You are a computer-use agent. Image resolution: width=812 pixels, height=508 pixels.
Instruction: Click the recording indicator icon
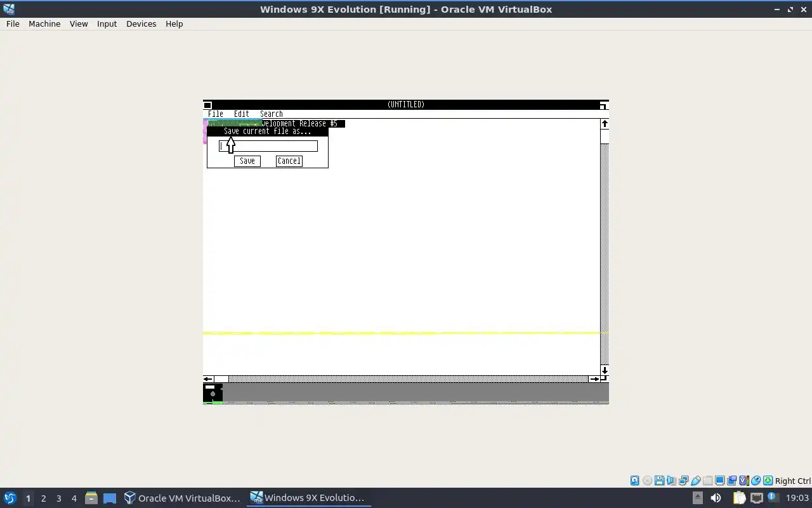point(732,481)
